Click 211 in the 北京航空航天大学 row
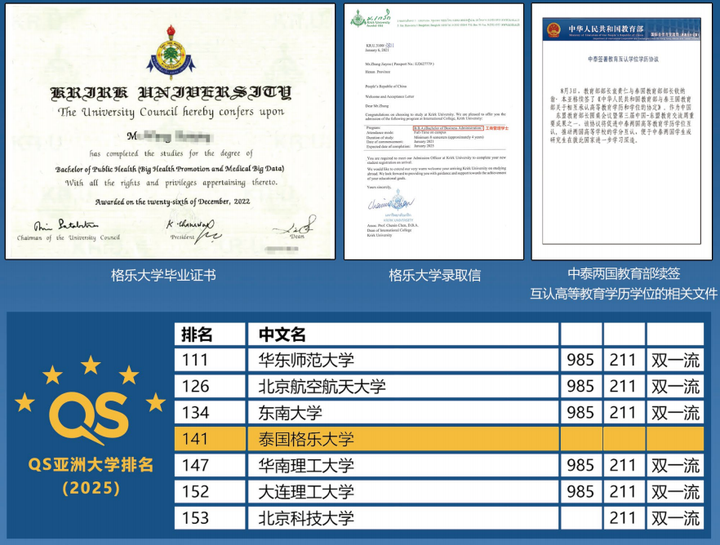This screenshot has height=545, width=720. pyautogui.click(x=623, y=386)
